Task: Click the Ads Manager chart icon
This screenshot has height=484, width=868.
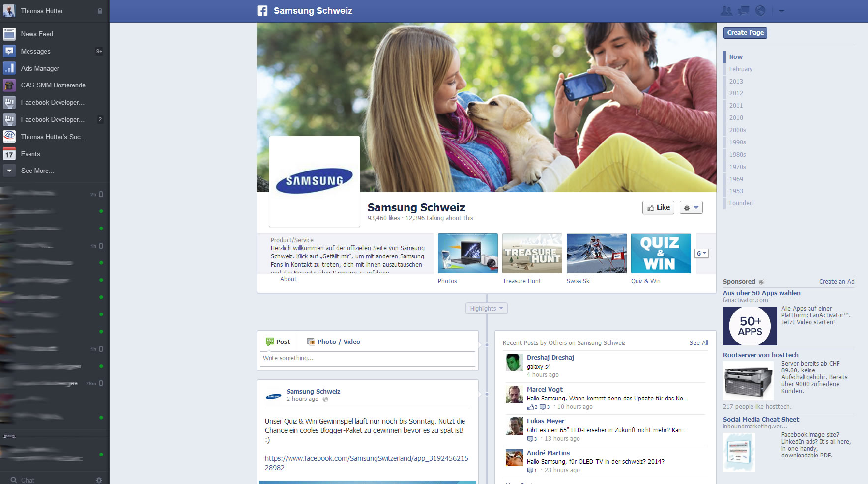Action: click(x=9, y=68)
